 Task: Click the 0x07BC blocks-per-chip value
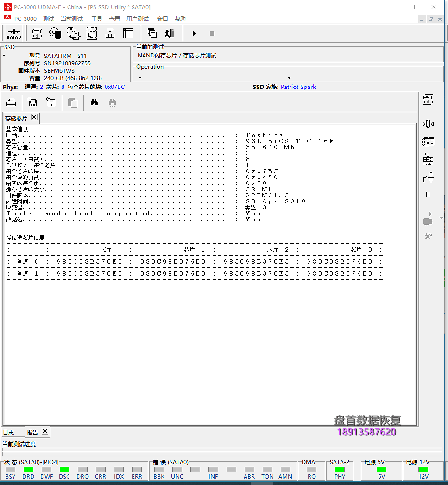(x=114, y=87)
